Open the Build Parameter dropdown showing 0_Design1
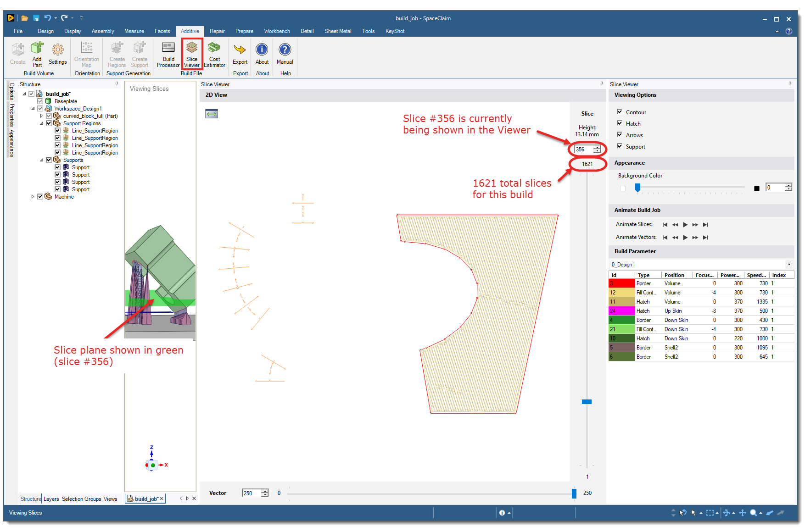This screenshot has height=532, width=805. (788, 264)
